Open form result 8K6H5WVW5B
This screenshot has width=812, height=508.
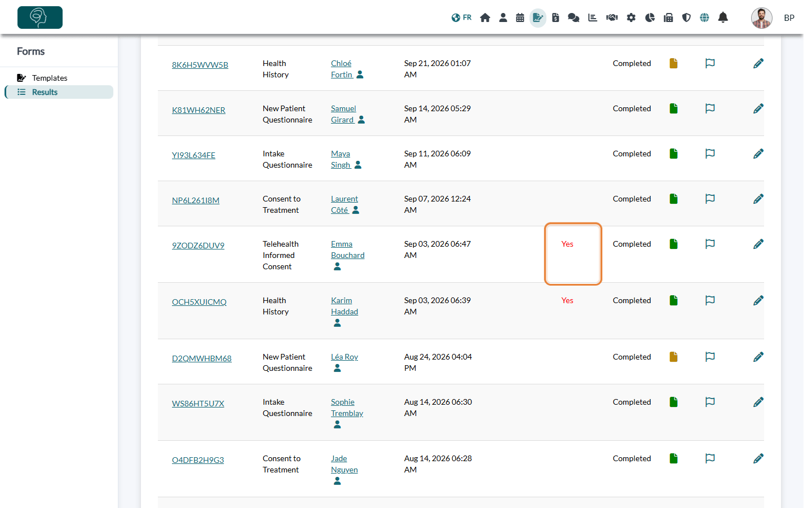pos(200,65)
